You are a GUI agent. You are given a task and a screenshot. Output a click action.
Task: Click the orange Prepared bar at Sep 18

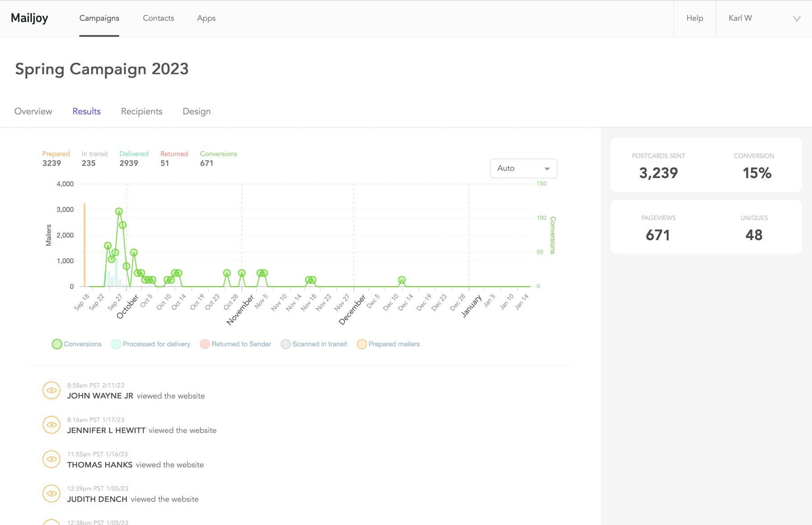coord(84,245)
